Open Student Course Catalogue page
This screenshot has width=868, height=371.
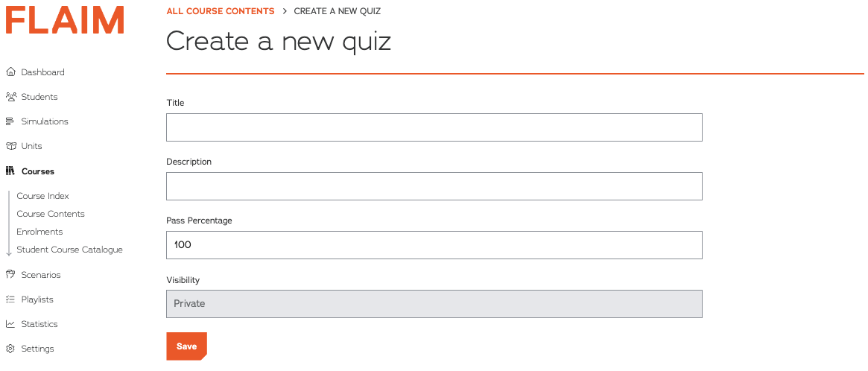[69, 250]
